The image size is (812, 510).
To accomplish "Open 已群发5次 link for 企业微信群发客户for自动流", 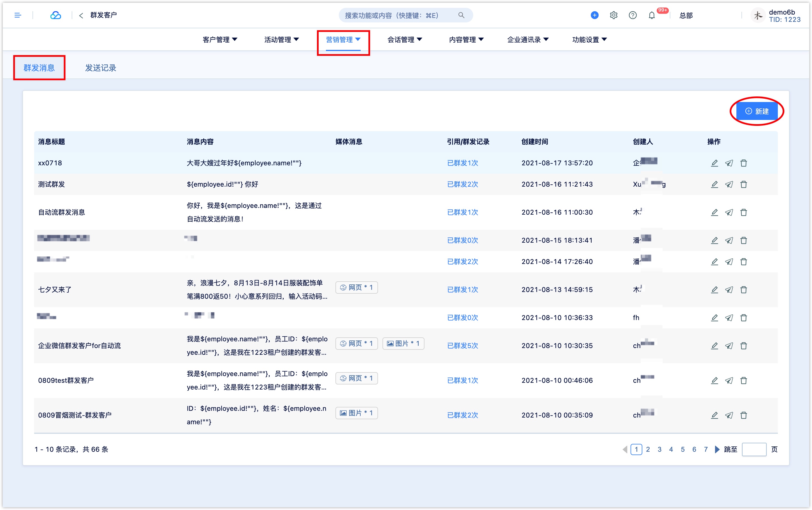I will pos(462,346).
